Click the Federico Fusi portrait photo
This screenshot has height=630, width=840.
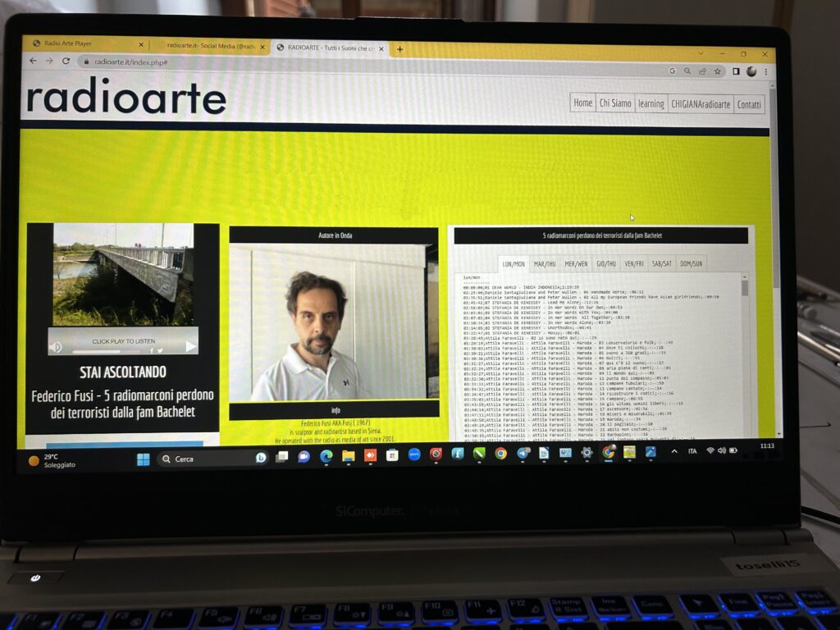tap(334, 322)
